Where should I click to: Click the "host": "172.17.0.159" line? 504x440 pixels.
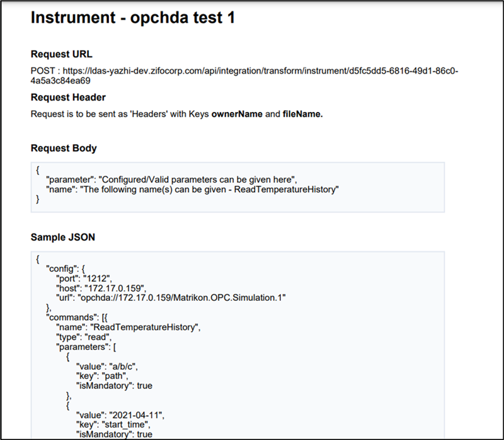point(101,288)
